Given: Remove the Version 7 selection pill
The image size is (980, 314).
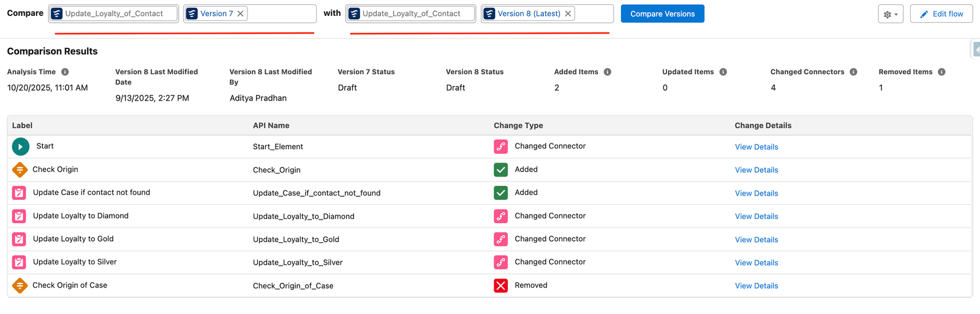Looking at the screenshot, I should [x=241, y=13].
